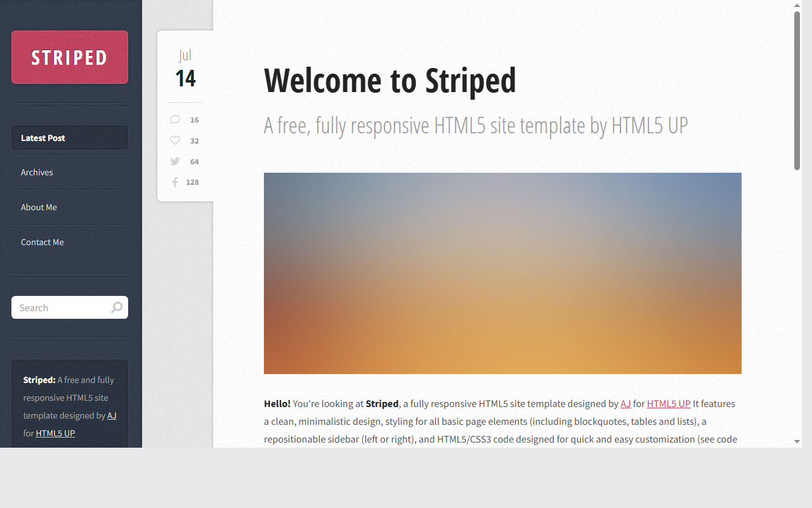This screenshot has height=508, width=812.
Task: Follow the HTML5 UP link in sidebar
Action: tap(55, 433)
